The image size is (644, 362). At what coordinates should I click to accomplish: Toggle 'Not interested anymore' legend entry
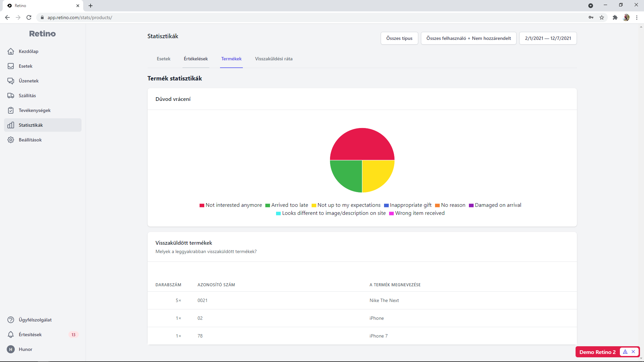(x=231, y=205)
